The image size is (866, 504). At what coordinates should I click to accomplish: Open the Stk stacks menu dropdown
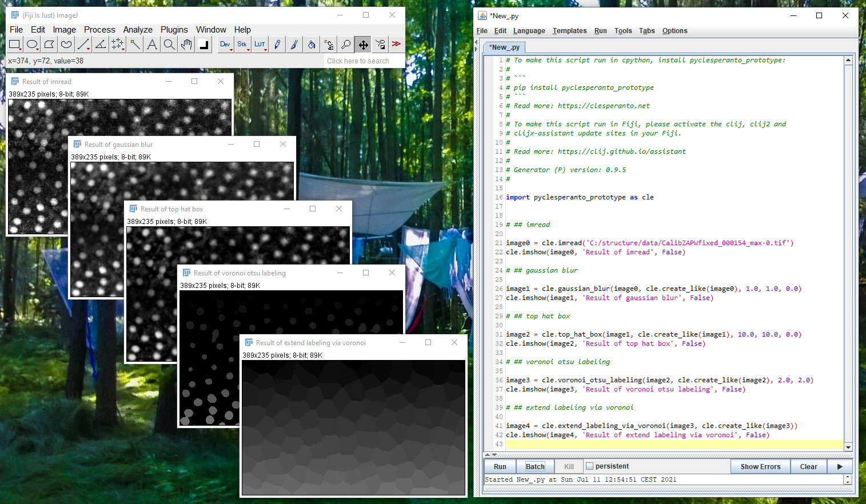(243, 44)
